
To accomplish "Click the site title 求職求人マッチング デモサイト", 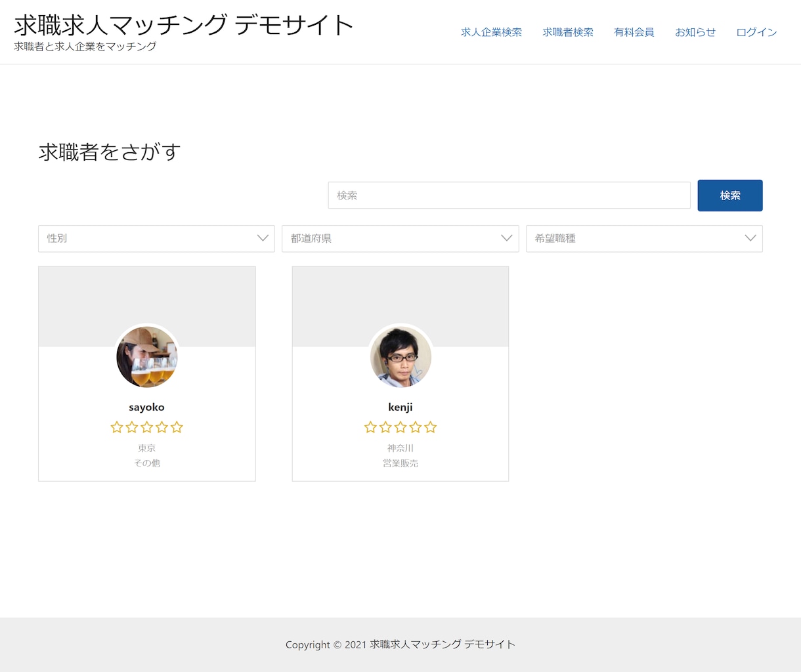I will [184, 25].
